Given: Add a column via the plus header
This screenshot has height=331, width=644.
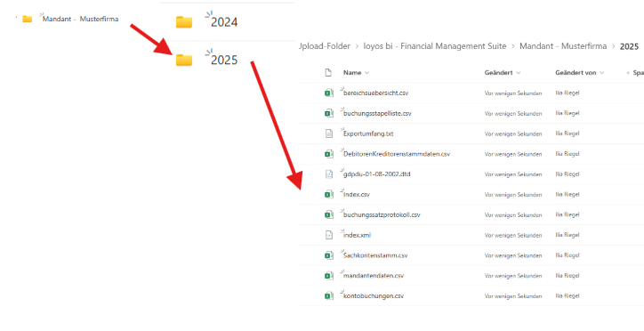Looking at the screenshot, I should click(x=634, y=73).
